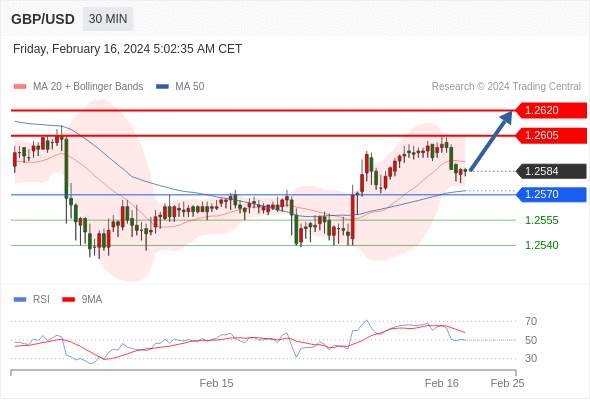Click the 1.2605 resistance price tag

click(551, 135)
